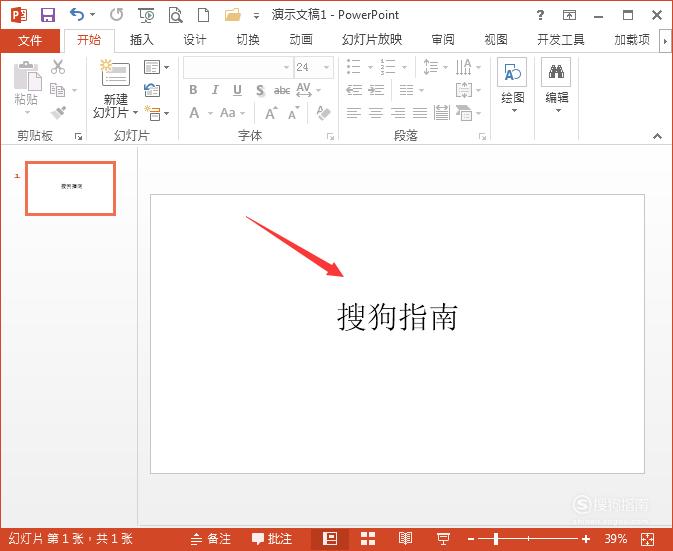Toggle the 备注 notes pane
The image size is (673, 551).
point(211,539)
